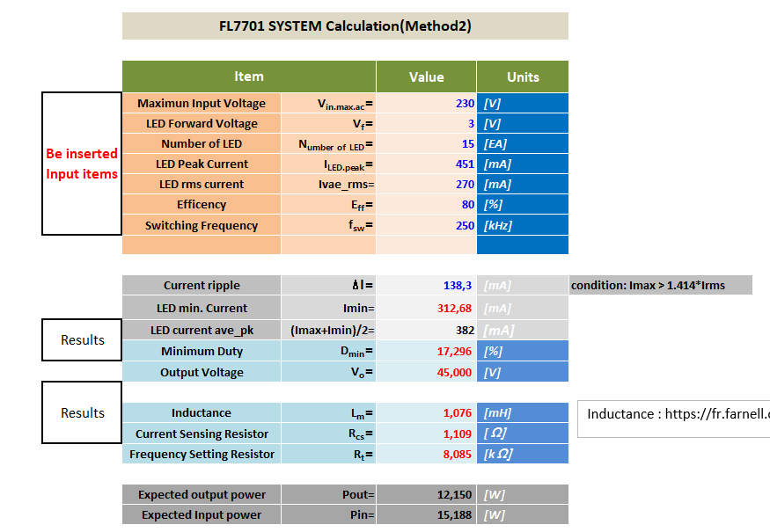Select the LED Peak Current label cell
Viewport: 770px width, 532px height.
click(x=202, y=164)
